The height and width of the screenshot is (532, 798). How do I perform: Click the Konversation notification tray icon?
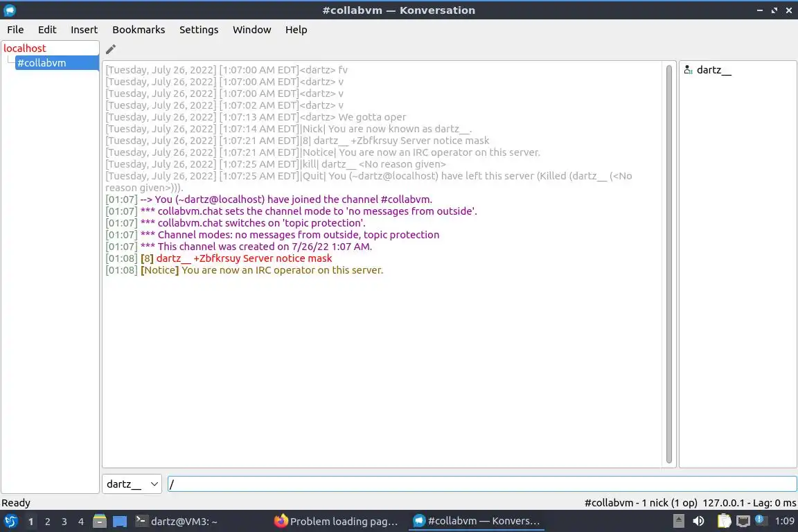click(761, 520)
